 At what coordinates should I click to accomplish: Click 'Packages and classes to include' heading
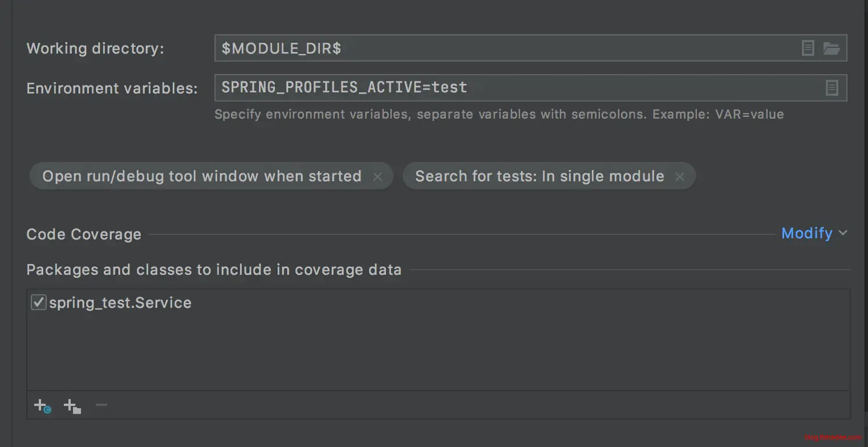click(x=214, y=270)
